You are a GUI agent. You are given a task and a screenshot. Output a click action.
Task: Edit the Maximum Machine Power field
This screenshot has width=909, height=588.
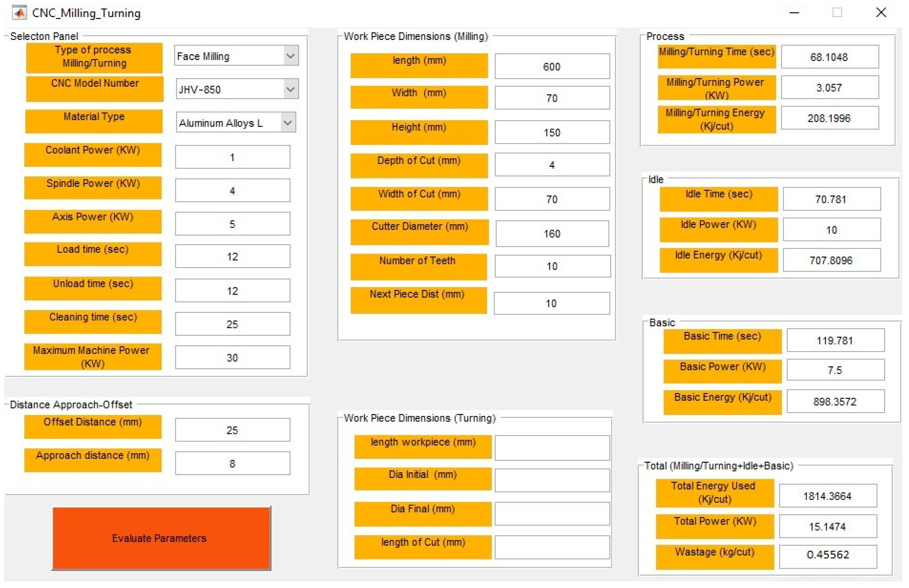pos(232,357)
